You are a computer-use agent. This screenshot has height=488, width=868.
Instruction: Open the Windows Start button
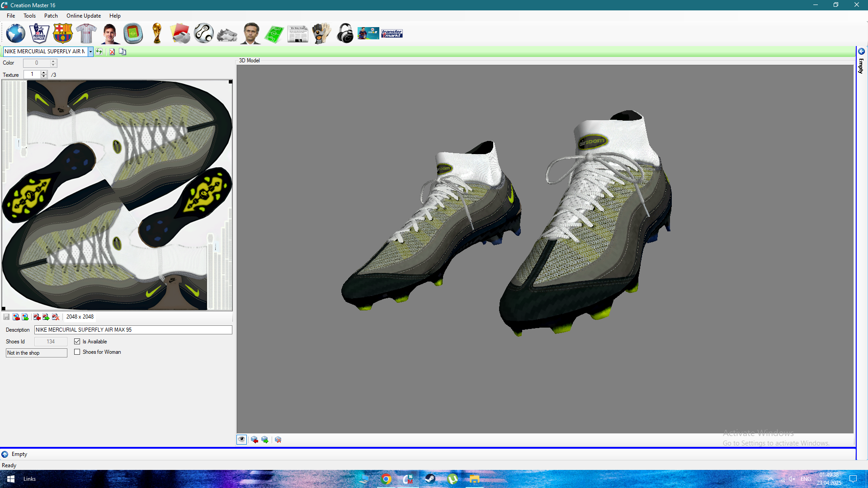(x=11, y=479)
